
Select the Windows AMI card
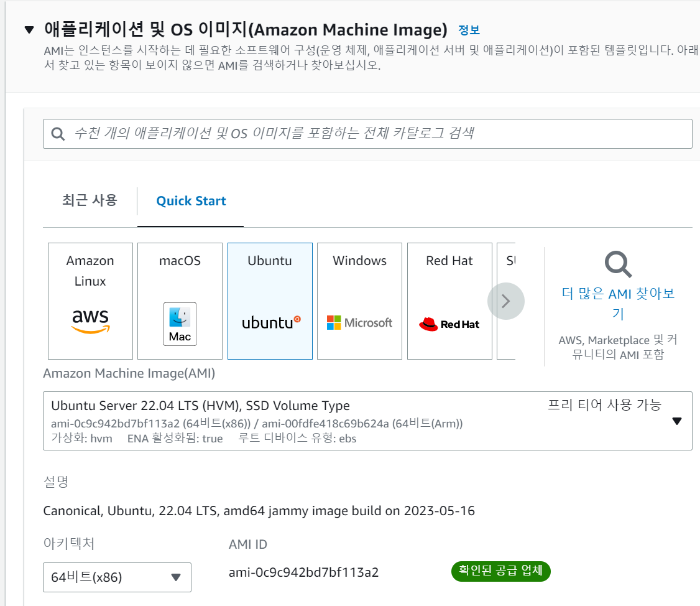click(x=359, y=301)
